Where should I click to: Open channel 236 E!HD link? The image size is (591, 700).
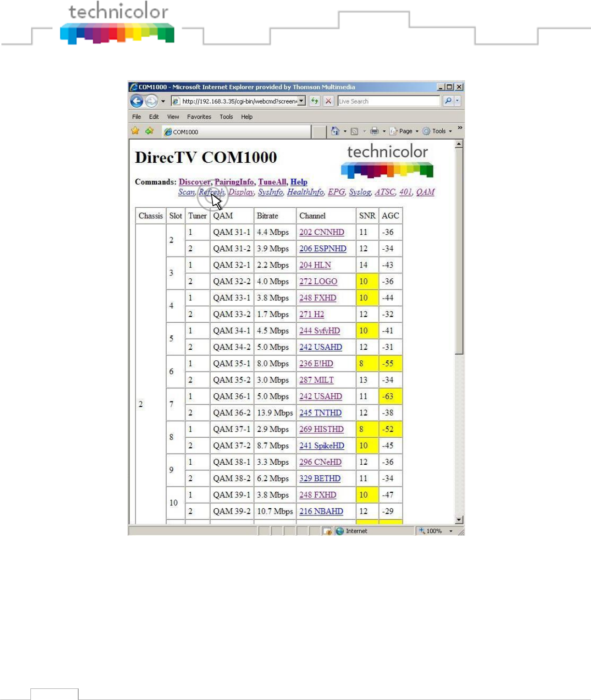[316, 364]
